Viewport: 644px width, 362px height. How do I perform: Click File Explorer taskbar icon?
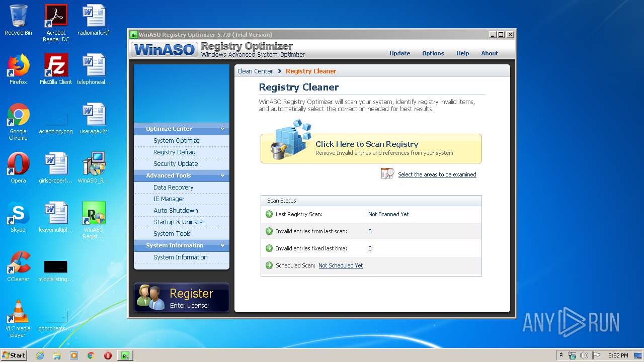tap(57, 355)
